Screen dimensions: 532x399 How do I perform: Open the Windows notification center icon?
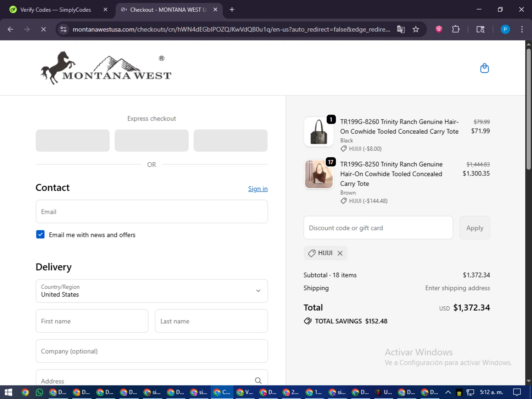tap(517, 392)
